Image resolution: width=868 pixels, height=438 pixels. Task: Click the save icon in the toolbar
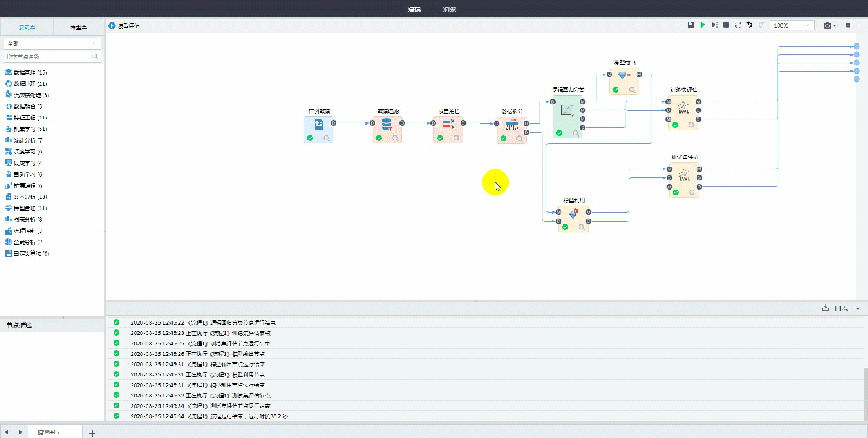tap(691, 25)
